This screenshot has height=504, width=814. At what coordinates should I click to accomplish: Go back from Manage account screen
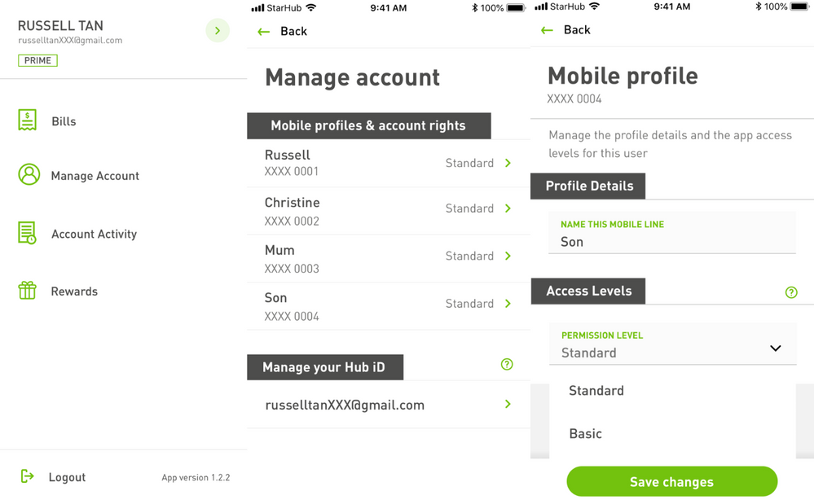[283, 32]
